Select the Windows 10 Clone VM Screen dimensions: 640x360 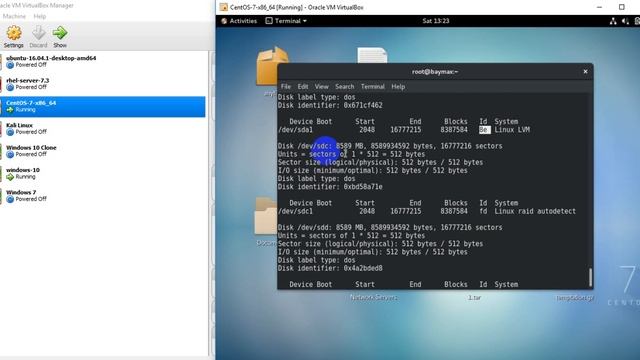103,151
